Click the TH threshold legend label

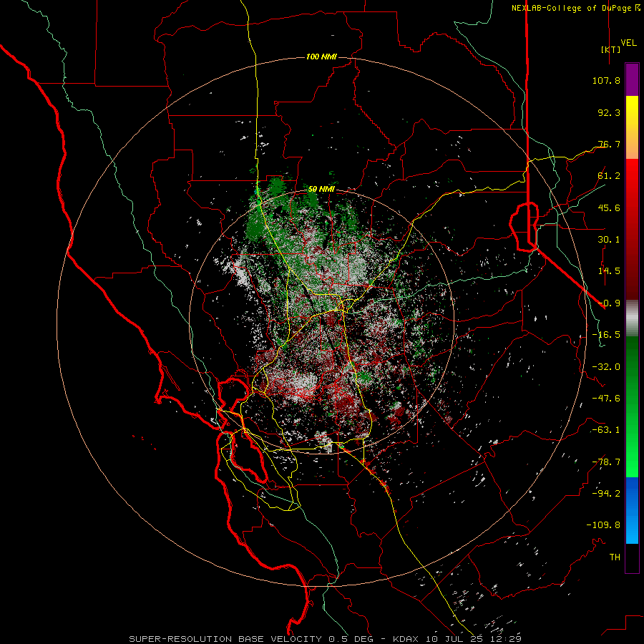615,557
